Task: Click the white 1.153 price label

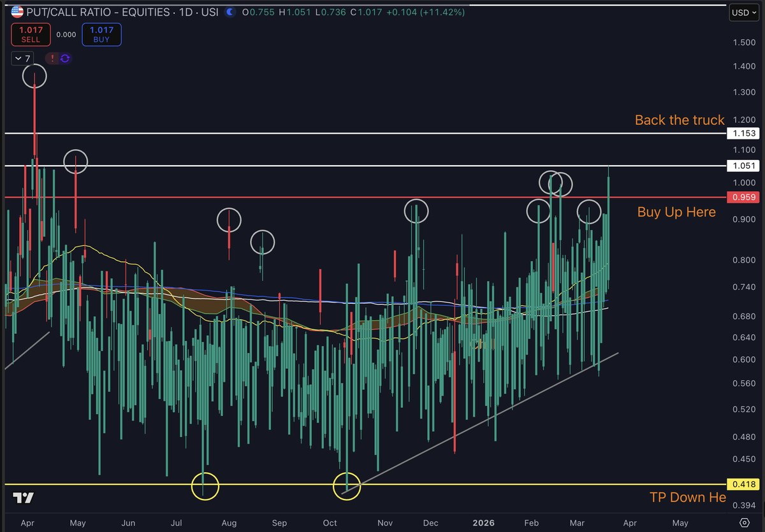Action: click(x=743, y=133)
